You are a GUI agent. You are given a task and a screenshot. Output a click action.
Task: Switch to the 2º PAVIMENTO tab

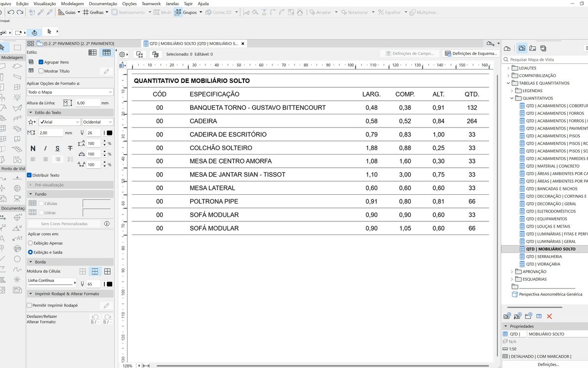[x=79, y=44]
